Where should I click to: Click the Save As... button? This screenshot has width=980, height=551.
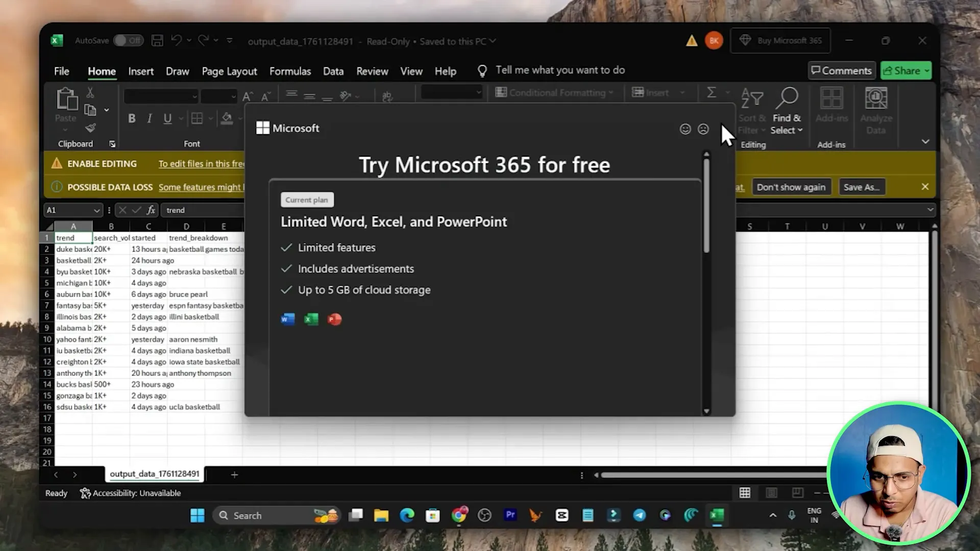[x=861, y=187]
